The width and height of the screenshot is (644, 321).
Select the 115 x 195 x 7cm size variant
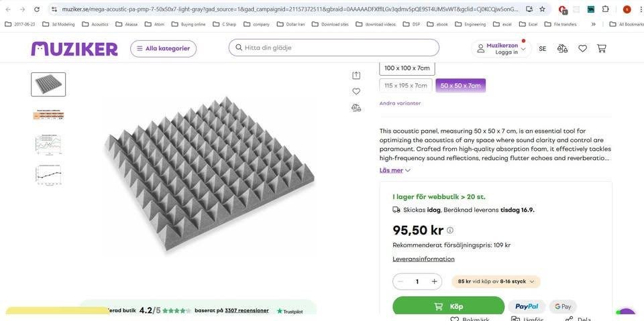(406, 86)
